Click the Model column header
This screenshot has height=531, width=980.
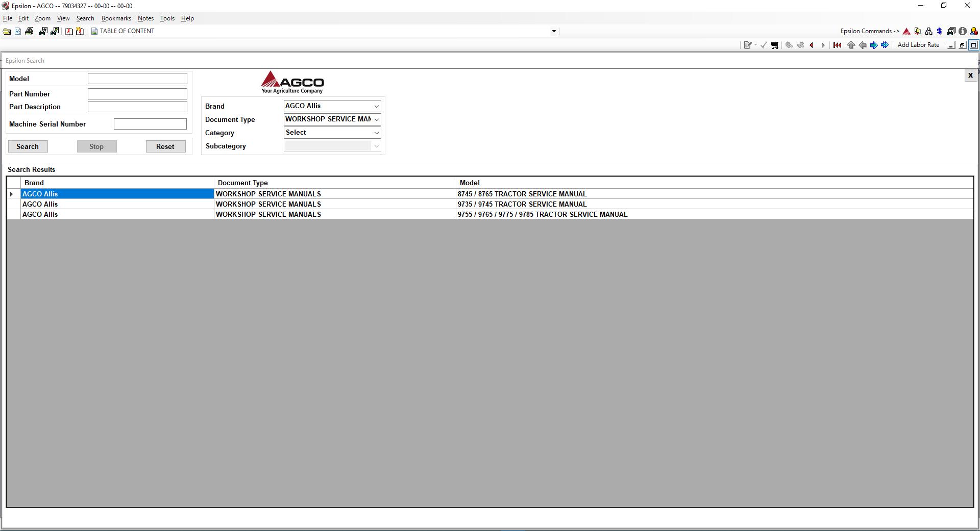pyautogui.click(x=715, y=183)
